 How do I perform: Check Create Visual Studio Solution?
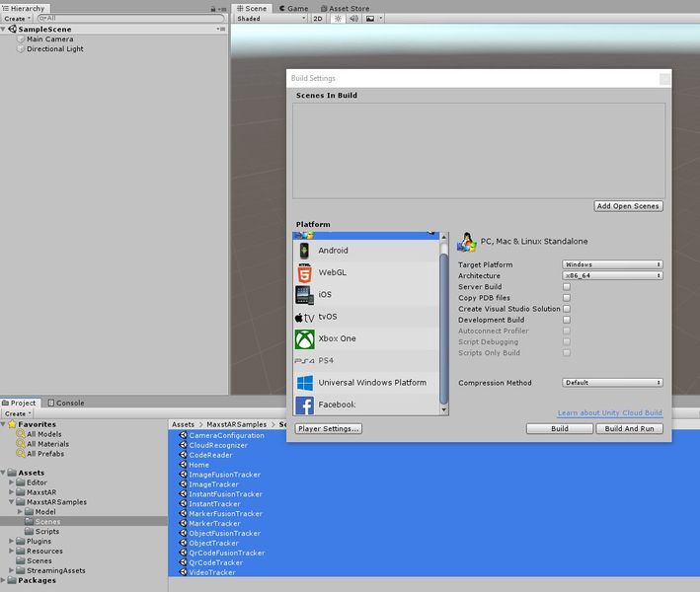click(567, 309)
